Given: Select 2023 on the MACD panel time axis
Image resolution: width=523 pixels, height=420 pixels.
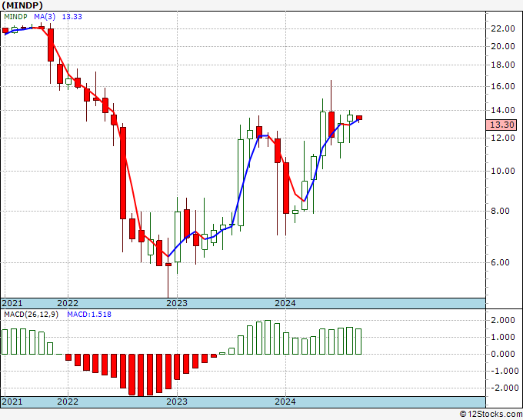Looking at the screenshot, I should pos(177,402).
